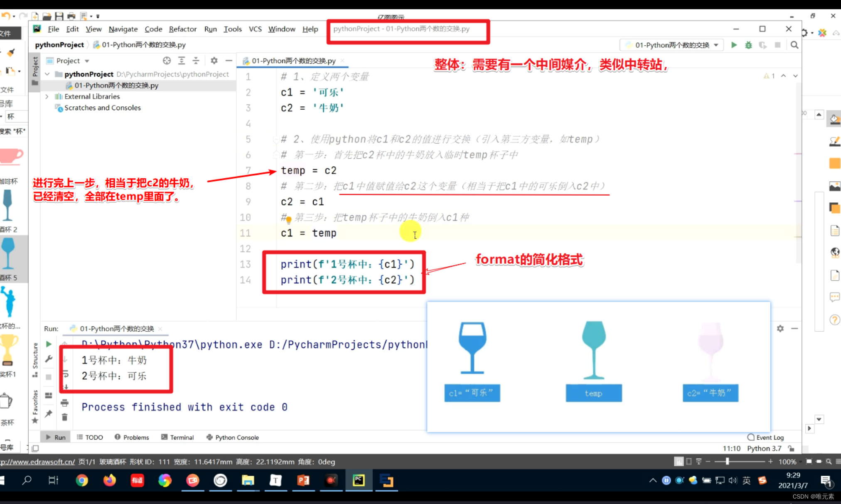Collapse all items in Project panel

(196, 61)
